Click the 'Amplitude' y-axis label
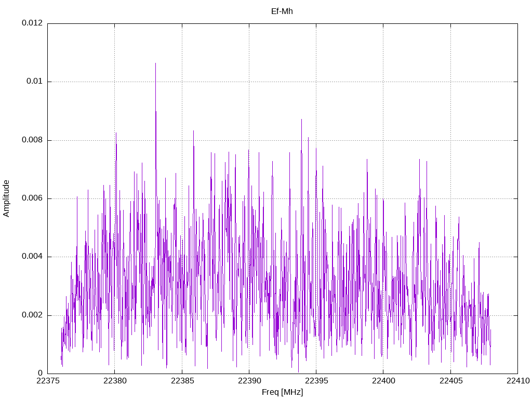This screenshot has height=399, width=532. 6,198
